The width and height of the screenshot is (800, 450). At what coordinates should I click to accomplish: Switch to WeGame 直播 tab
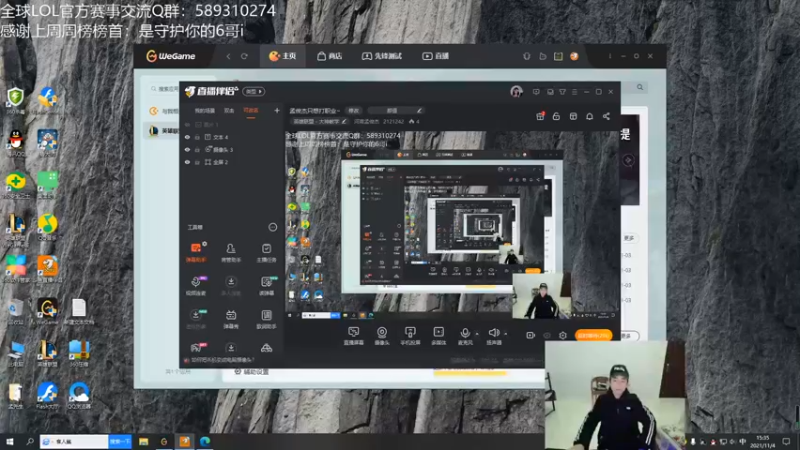coord(435,56)
